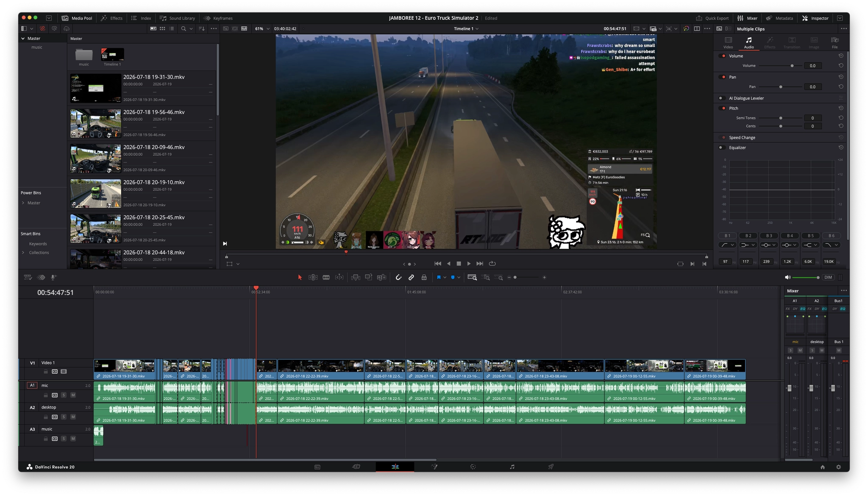868x496 pixels.
Task: Add a blue flag to the clip
Action: [439, 277]
